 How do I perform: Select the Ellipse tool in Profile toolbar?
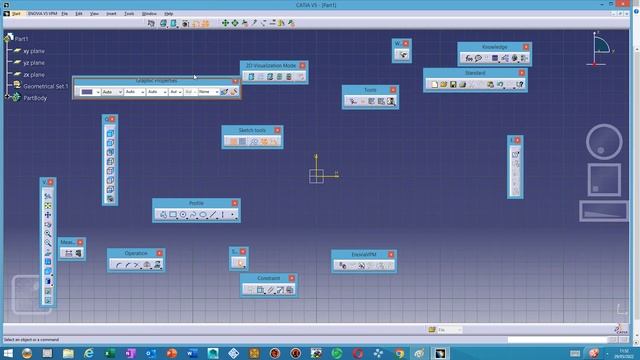[x=203, y=214]
